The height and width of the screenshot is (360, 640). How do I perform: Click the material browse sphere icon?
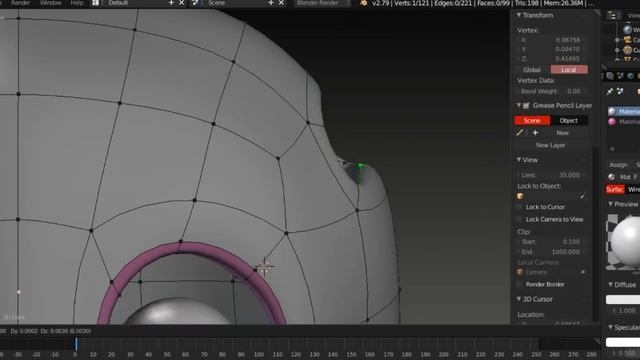611,177
